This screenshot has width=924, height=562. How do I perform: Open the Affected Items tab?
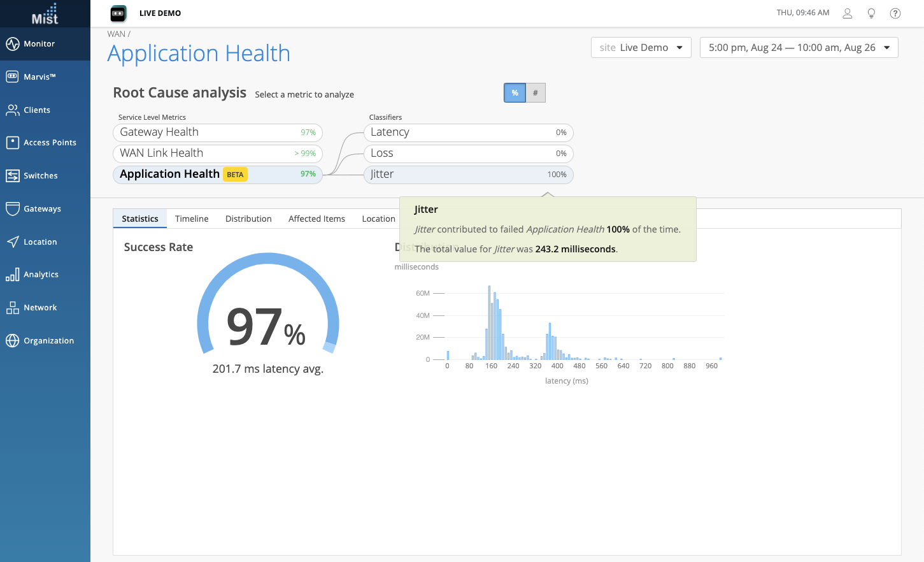click(x=316, y=219)
